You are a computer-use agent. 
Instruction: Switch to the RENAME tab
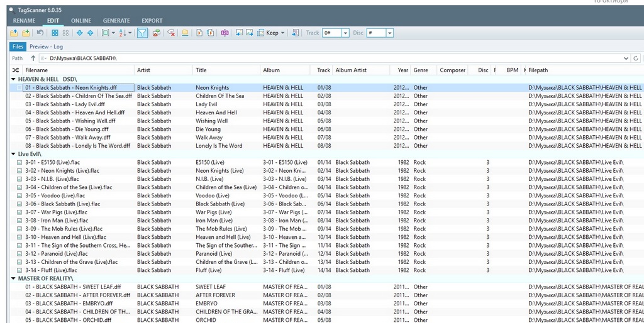[25, 21]
